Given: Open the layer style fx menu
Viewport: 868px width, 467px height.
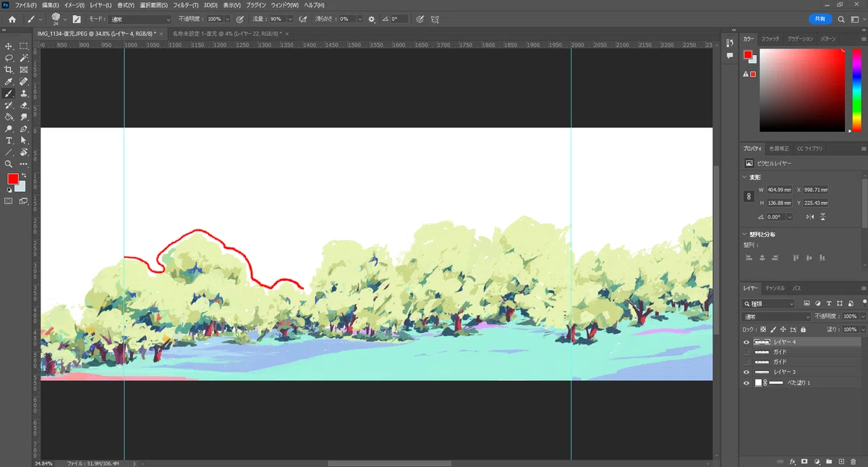Looking at the screenshot, I should 793,460.
